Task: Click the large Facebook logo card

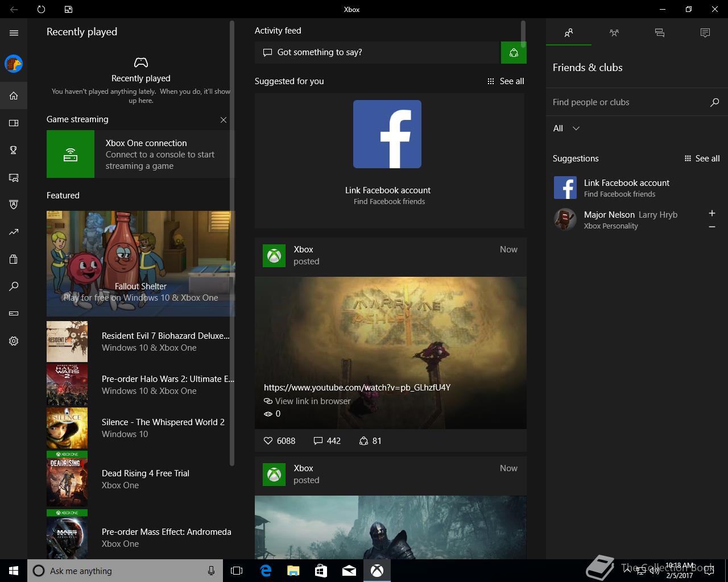Action: 387,134
